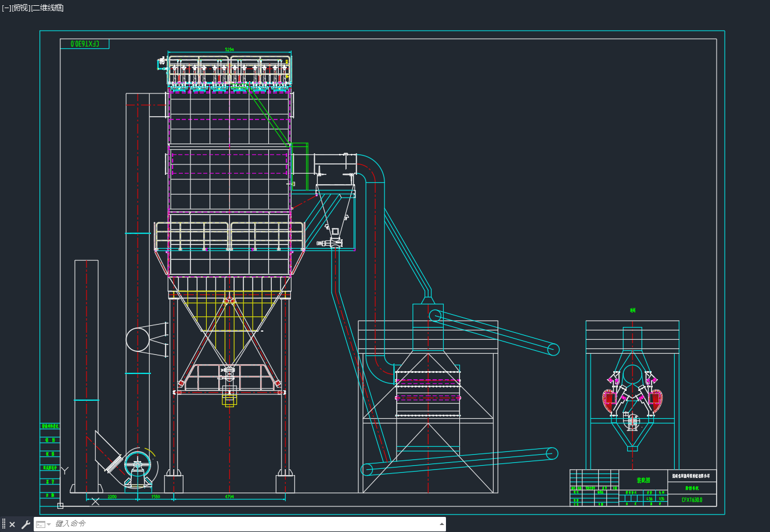Open the [-] viewport controls menu
Viewport: 770px width, 532px height.
tap(6, 8)
